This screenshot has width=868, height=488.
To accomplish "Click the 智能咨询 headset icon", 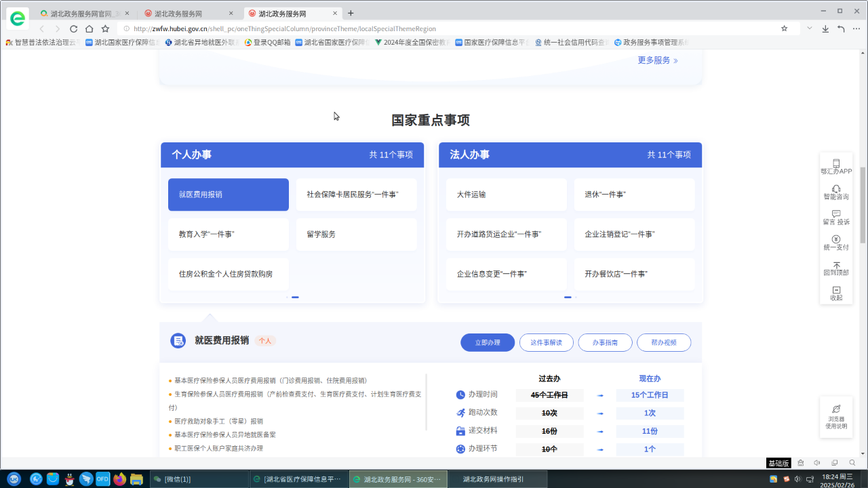I will 836,189.
